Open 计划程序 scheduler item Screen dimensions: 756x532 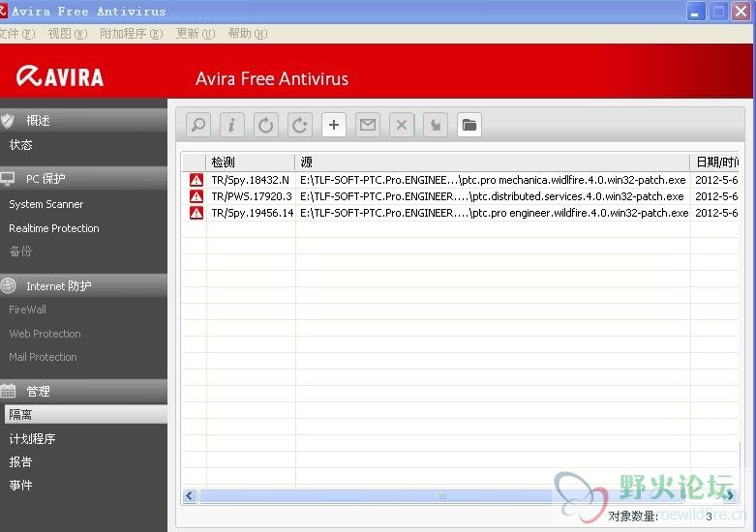tap(32, 438)
